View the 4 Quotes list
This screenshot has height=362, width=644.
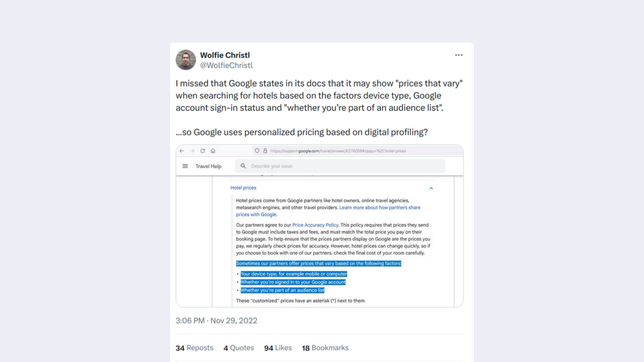(239, 348)
